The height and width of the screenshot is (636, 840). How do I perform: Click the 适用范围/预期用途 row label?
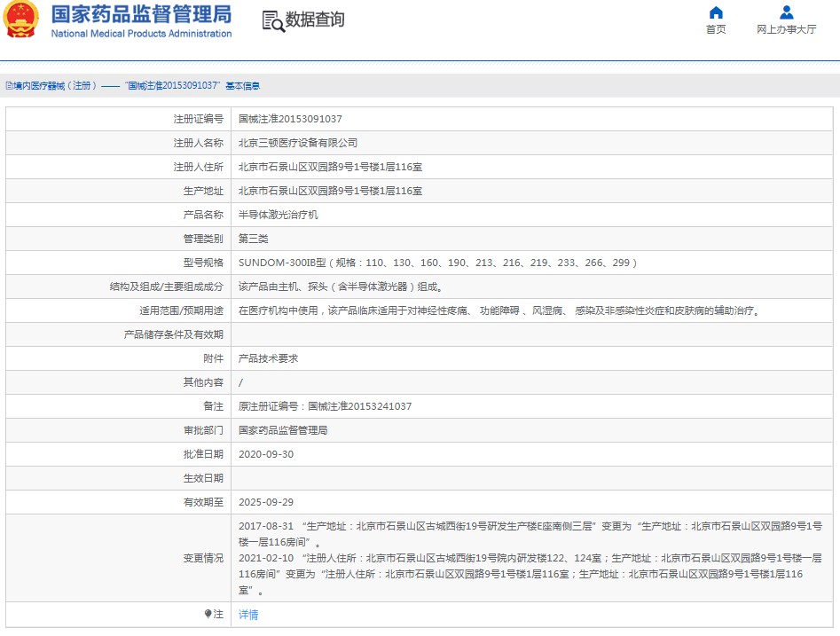coord(181,310)
